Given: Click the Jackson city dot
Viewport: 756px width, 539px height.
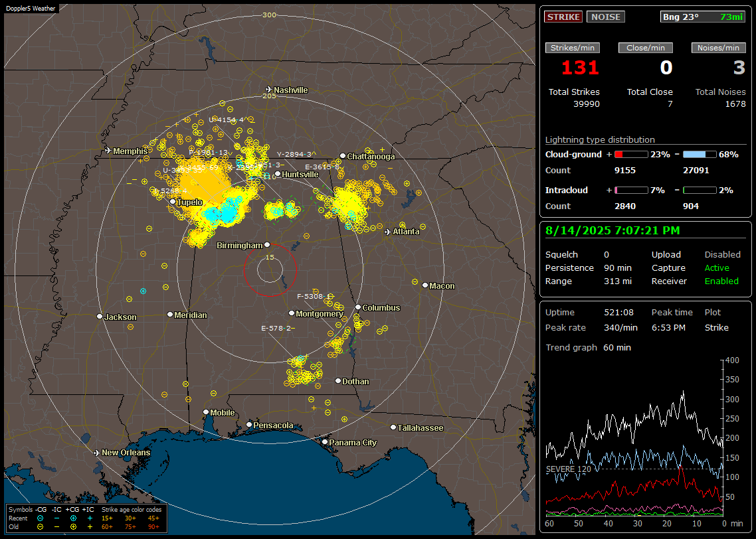Looking at the screenshot, I should (100, 317).
